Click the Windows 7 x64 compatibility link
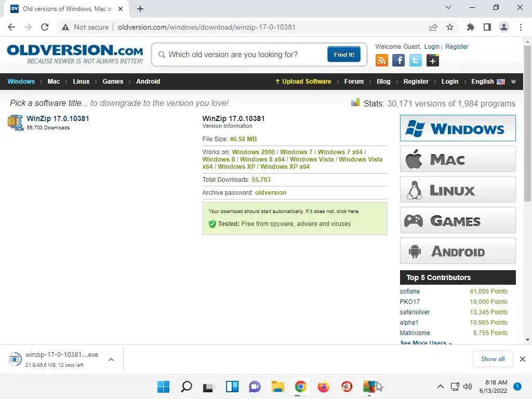 click(340, 152)
